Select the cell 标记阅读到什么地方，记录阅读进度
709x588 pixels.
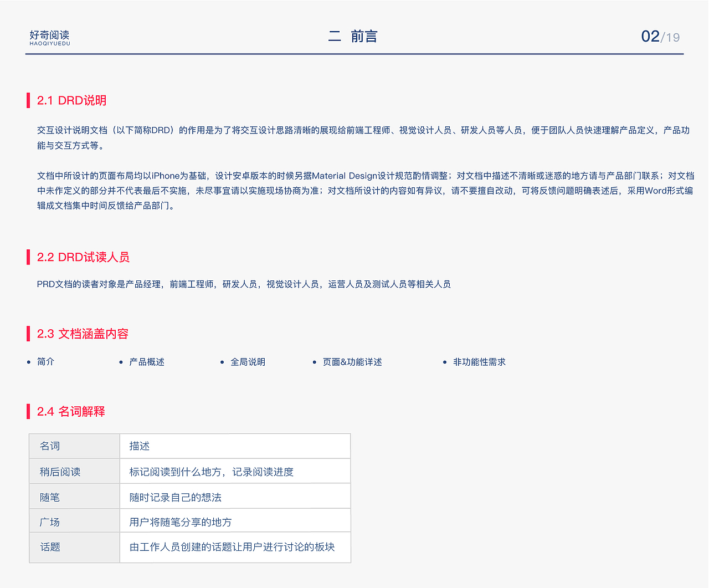(235, 472)
